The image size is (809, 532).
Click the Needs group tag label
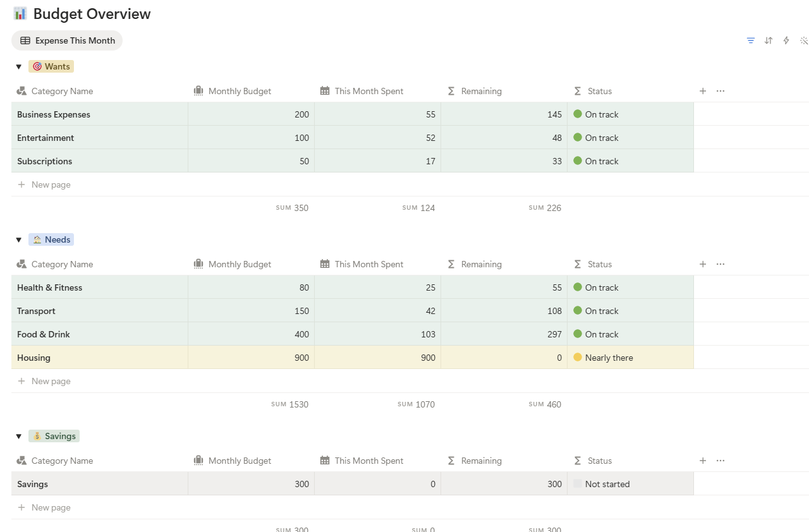tap(51, 239)
